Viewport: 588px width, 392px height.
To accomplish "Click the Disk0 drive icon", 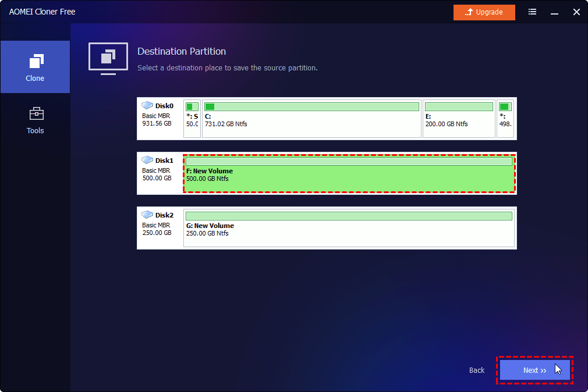I will tap(148, 106).
